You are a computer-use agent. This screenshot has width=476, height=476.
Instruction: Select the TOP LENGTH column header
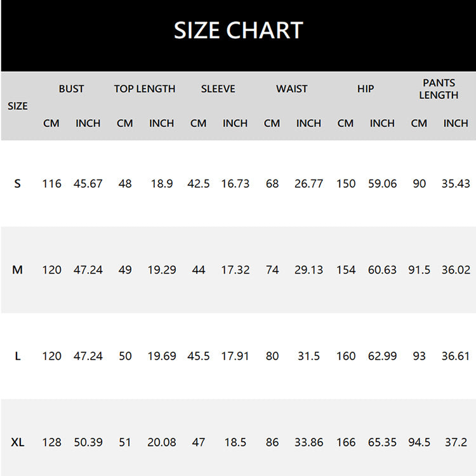(145, 89)
